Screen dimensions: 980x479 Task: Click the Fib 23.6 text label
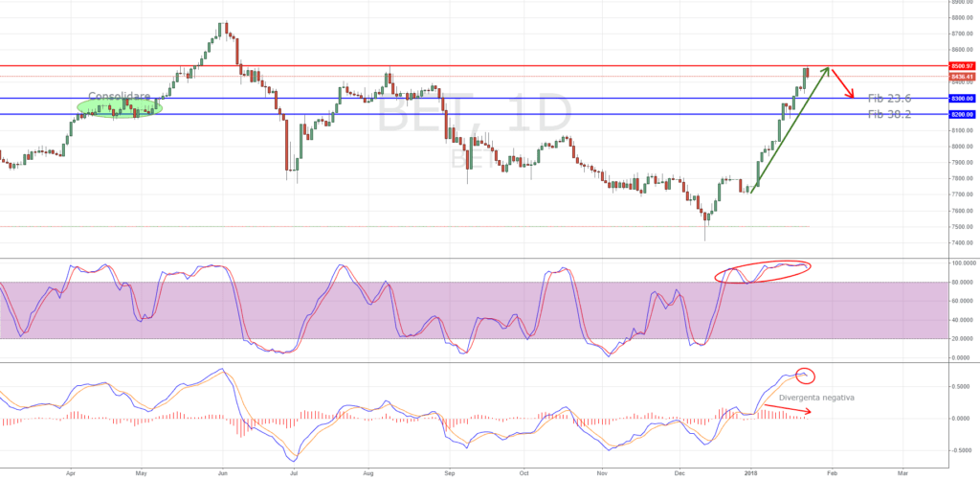(x=889, y=98)
